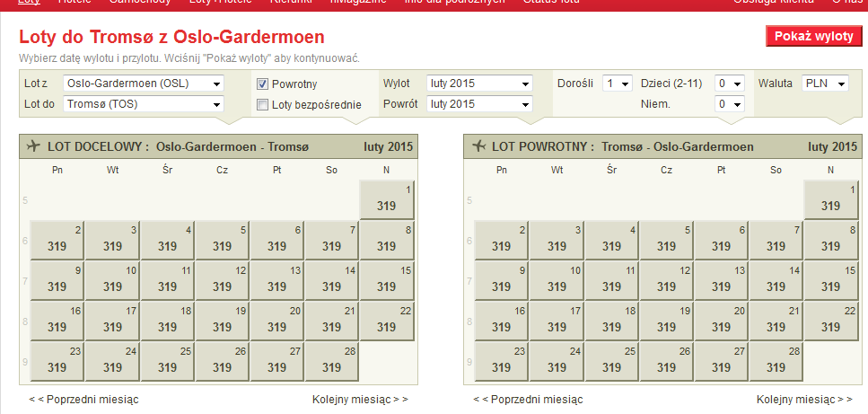Viewport: 868px width, 414px height.
Task: Select February 1 in the return calendar
Action: [x=831, y=199]
